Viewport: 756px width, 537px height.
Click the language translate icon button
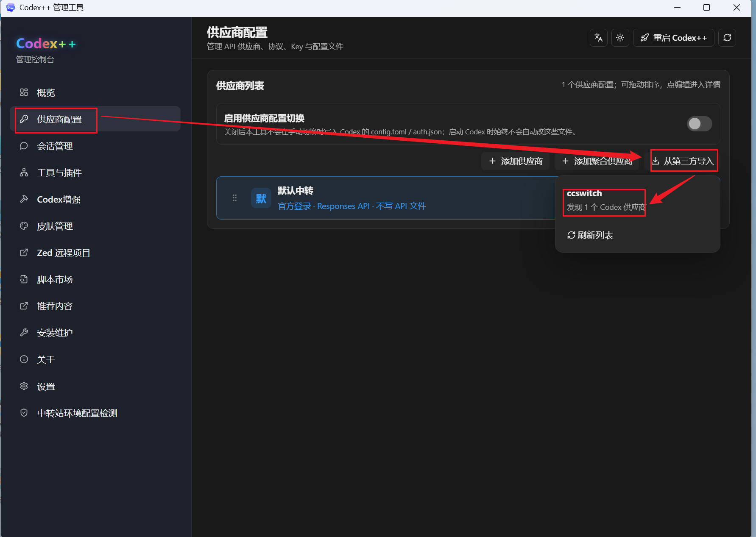(x=599, y=38)
